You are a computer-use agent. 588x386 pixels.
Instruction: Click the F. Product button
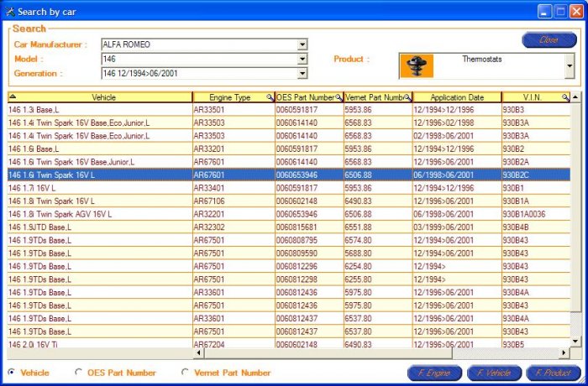coord(553,373)
